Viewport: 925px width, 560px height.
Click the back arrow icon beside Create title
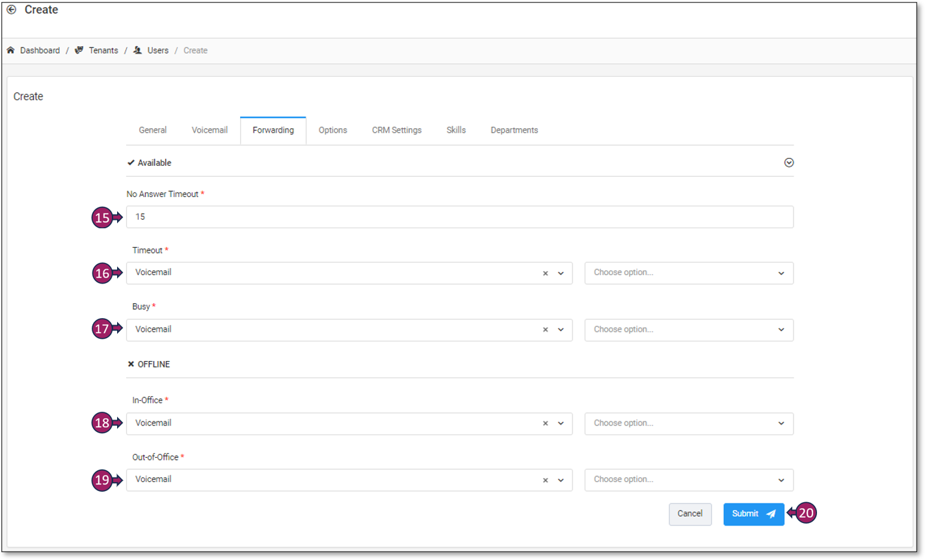pyautogui.click(x=11, y=10)
